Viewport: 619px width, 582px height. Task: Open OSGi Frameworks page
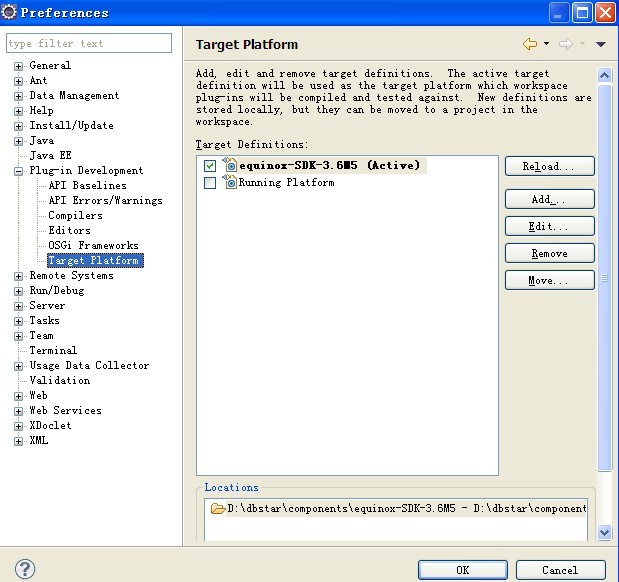[93, 245]
